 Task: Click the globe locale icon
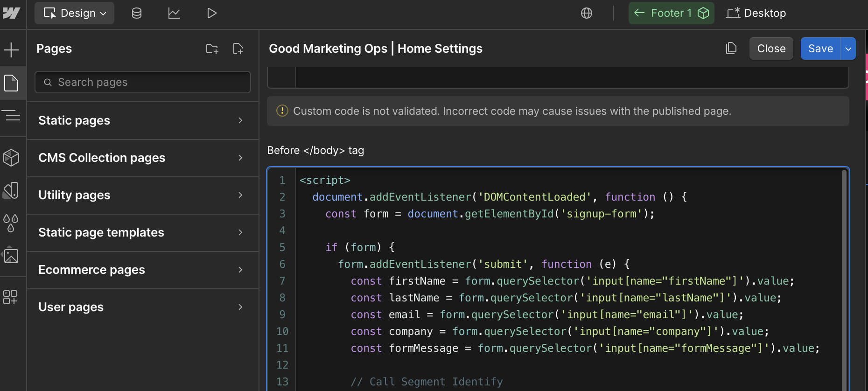[x=587, y=13]
